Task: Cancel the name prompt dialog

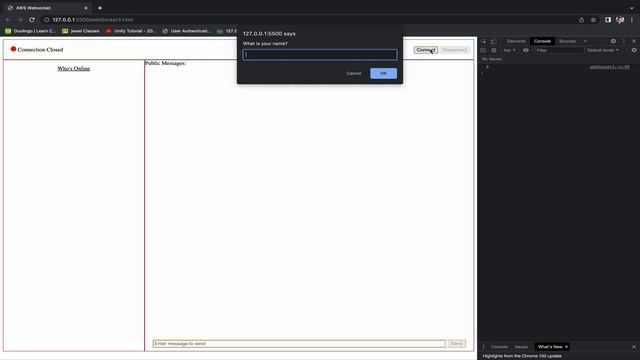Action: [354, 73]
